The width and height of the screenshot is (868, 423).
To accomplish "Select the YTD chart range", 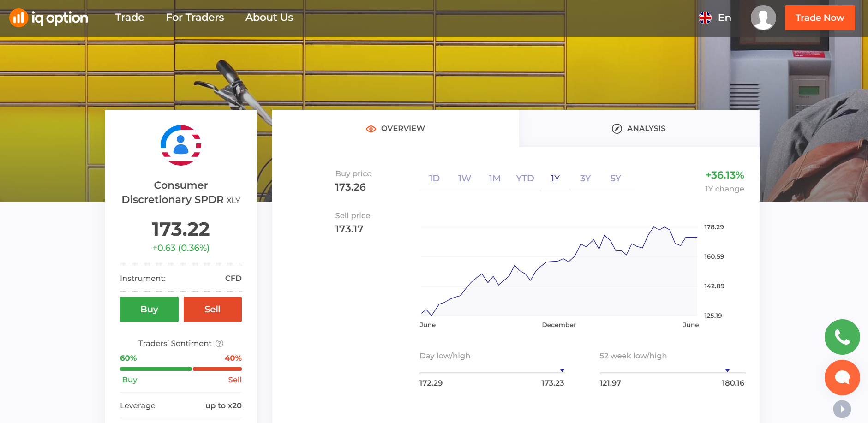I will point(525,178).
